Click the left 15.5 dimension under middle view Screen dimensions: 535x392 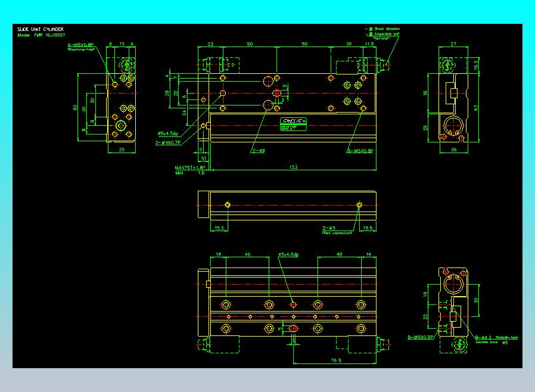click(219, 228)
